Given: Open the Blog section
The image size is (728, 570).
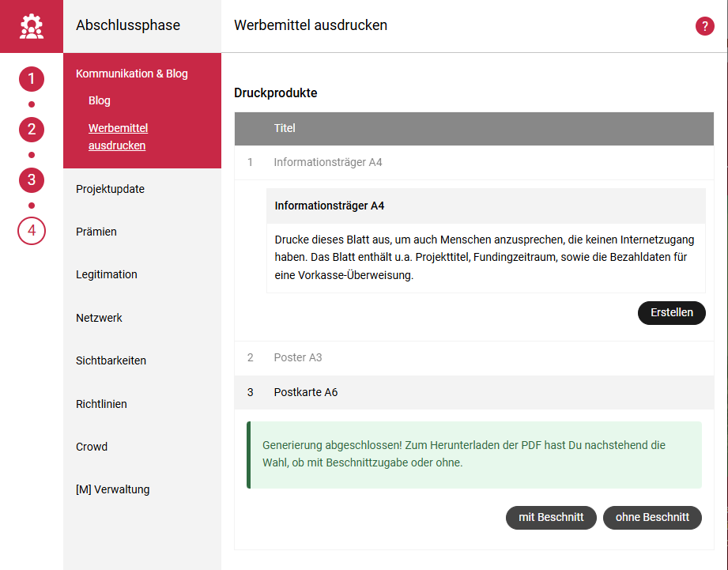Looking at the screenshot, I should 99,100.
